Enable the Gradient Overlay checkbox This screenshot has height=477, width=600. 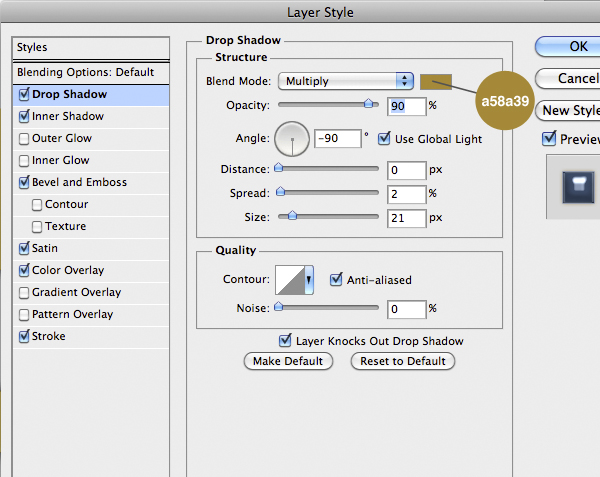24,293
